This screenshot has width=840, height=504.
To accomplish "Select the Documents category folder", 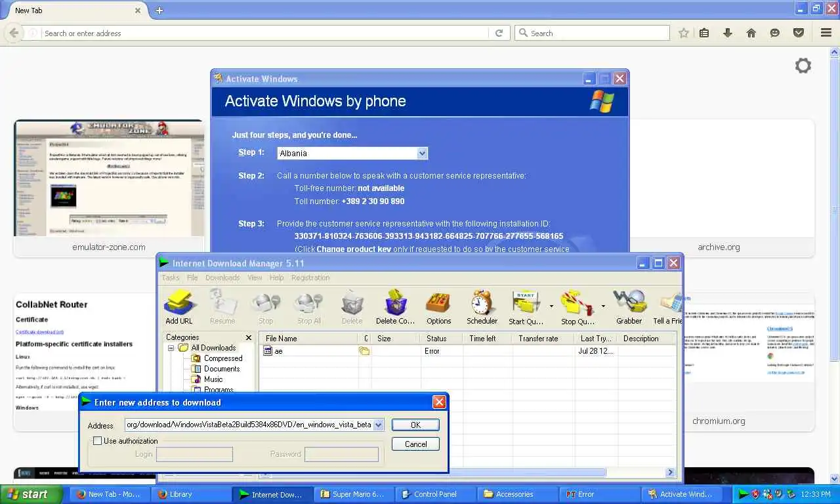I will click(222, 369).
